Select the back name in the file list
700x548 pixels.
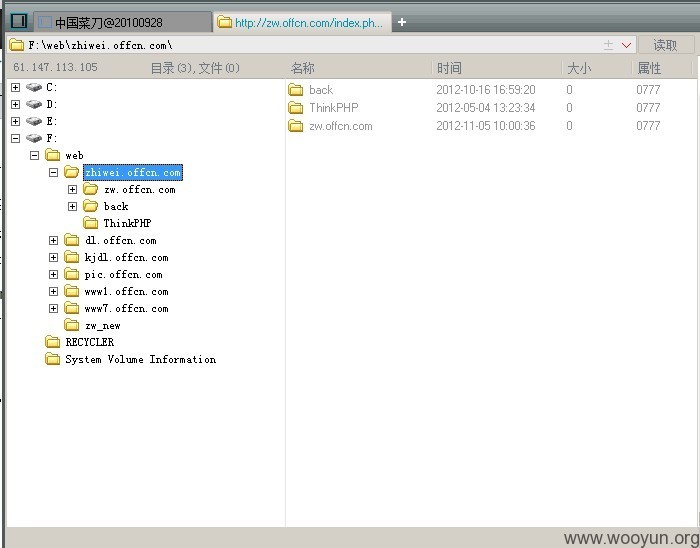321,90
